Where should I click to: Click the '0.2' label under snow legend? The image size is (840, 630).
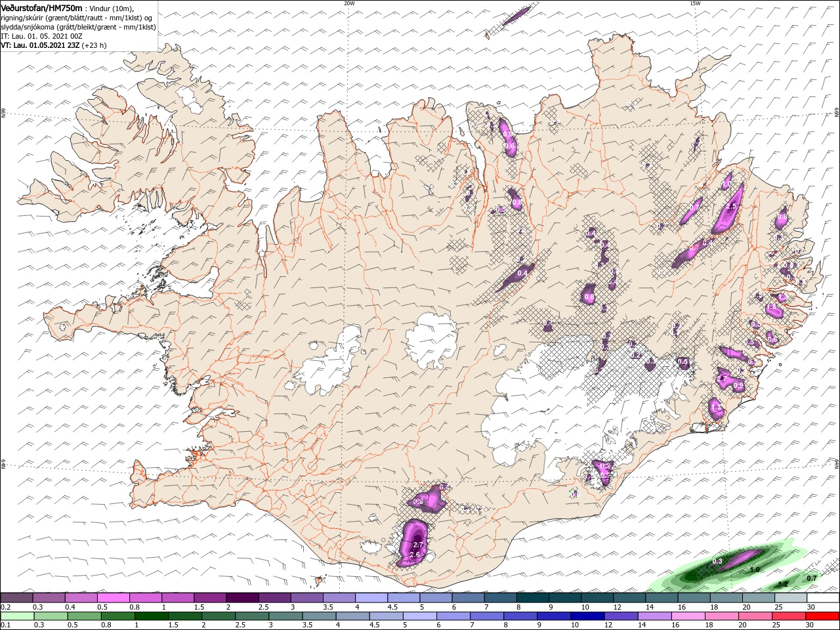coord(6,607)
